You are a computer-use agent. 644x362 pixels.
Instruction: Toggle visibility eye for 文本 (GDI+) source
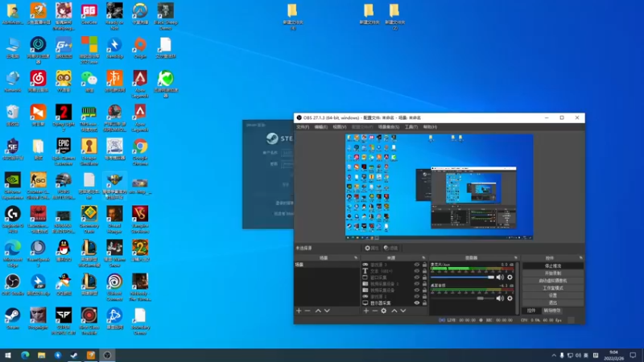point(417,271)
